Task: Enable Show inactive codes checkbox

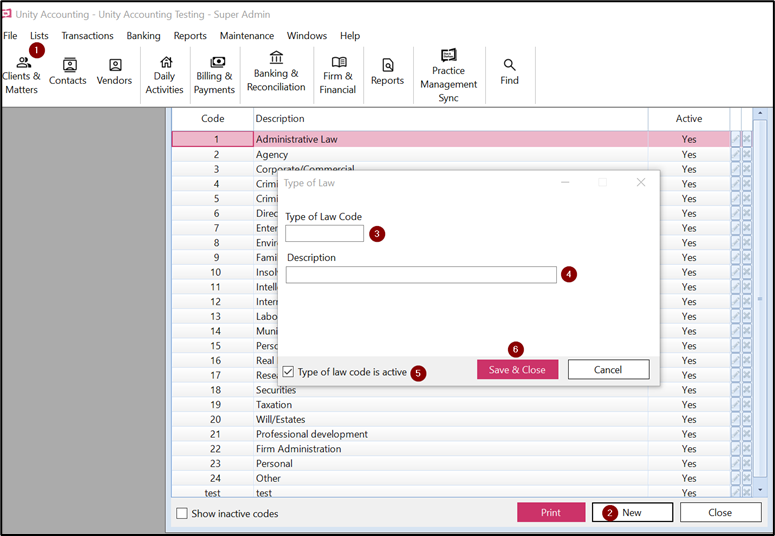Action: coord(182,514)
